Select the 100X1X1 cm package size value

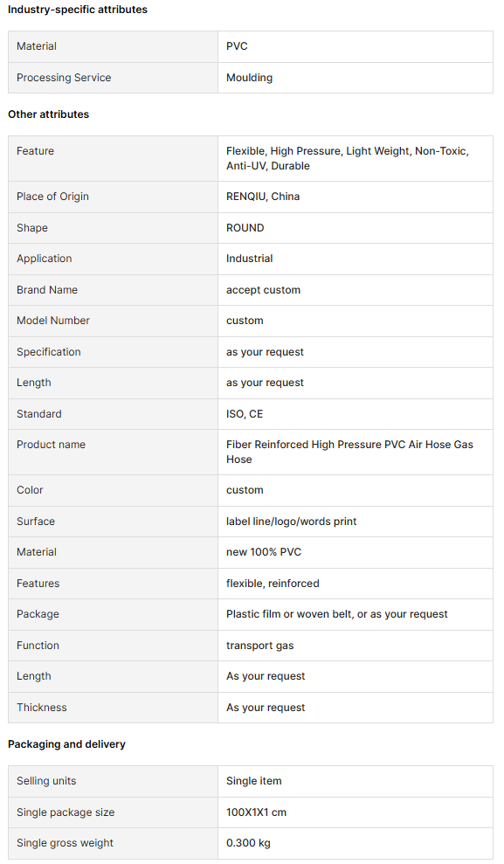pyautogui.click(x=256, y=812)
